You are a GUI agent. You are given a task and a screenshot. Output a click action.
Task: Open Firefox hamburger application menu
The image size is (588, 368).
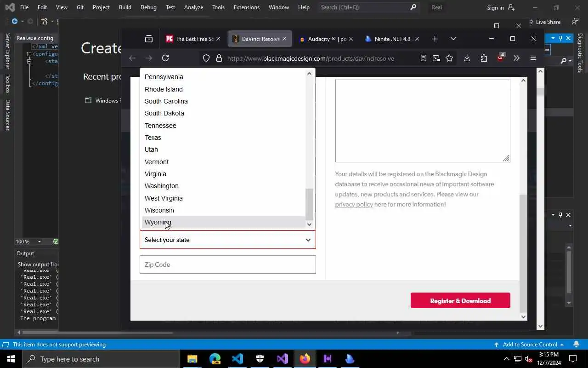pos(533,58)
